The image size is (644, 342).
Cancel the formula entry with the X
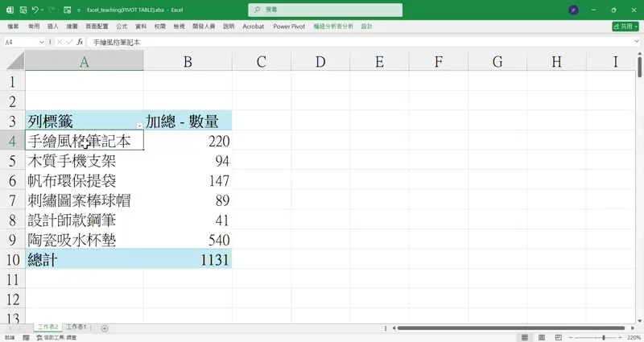tap(60, 42)
